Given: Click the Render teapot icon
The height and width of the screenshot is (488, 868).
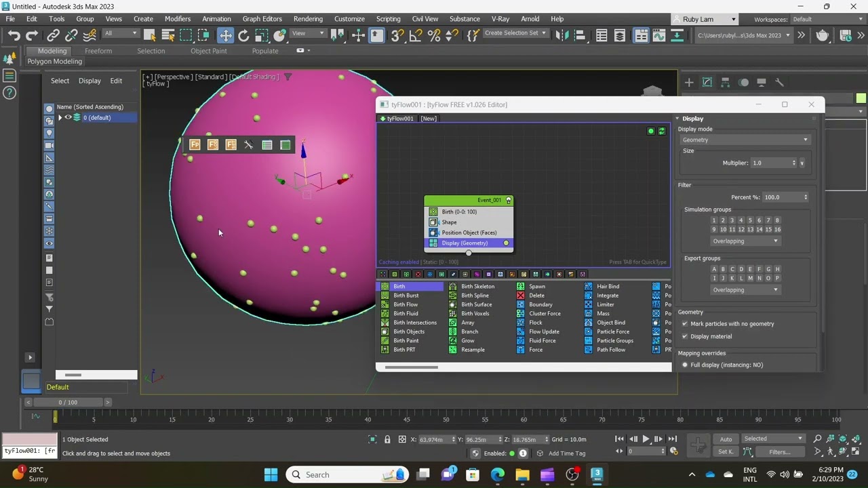Looking at the screenshot, I should click(823, 36).
